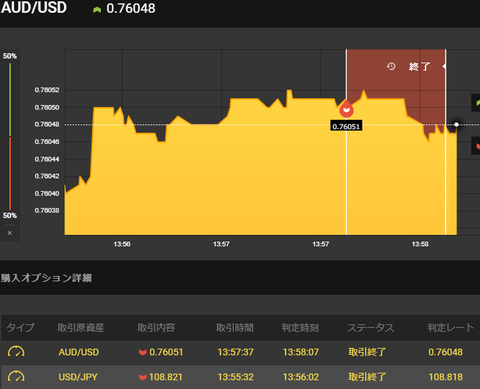Click the trade time 13:55:32
Image resolution: width=480 pixels, height=389 pixels.
(235, 377)
